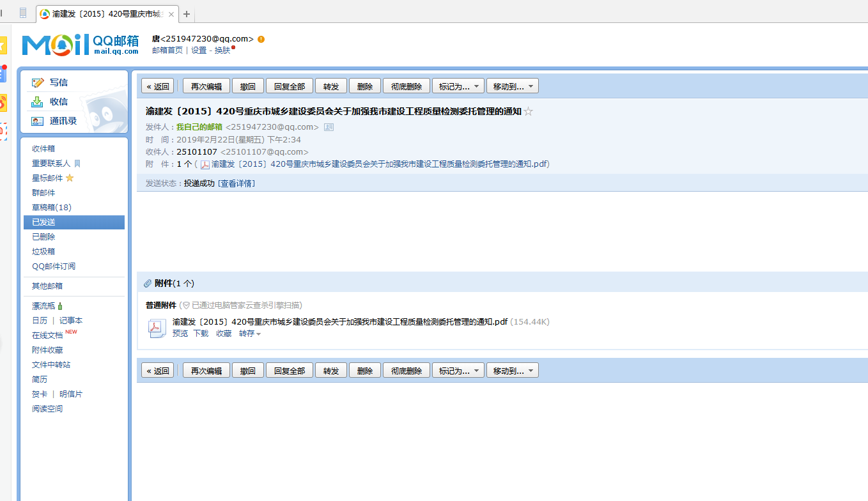Click top 回复全部 button
This screenshot has width=868, height=501.
click(x=290, y=86)
